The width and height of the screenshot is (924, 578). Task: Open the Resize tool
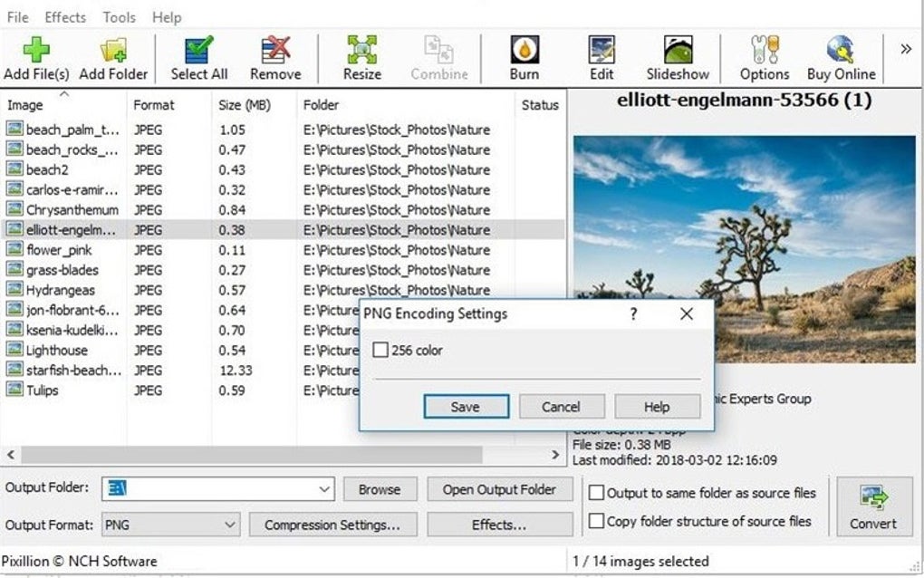(x=361, y=58)
